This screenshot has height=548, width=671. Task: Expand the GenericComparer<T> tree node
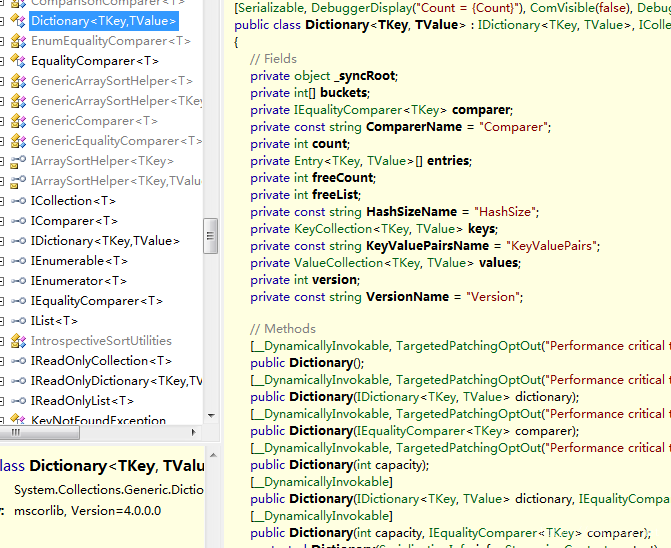click(x=2, y=121)
